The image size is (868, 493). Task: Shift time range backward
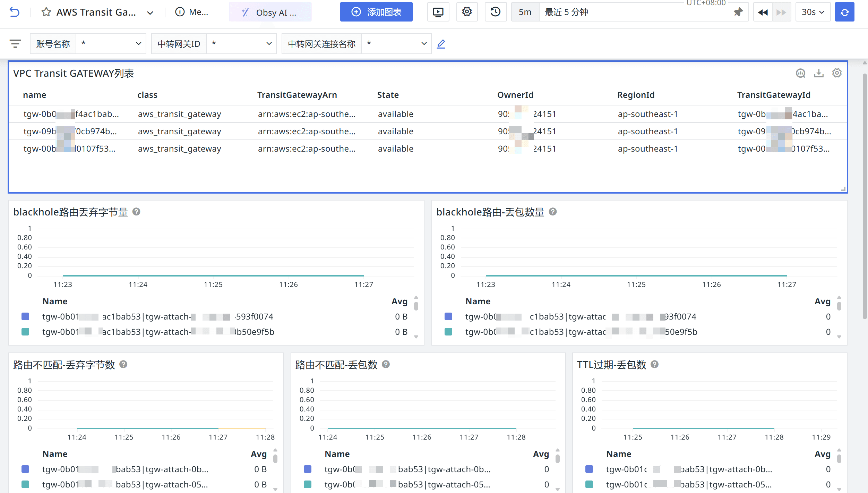[763, 12]
